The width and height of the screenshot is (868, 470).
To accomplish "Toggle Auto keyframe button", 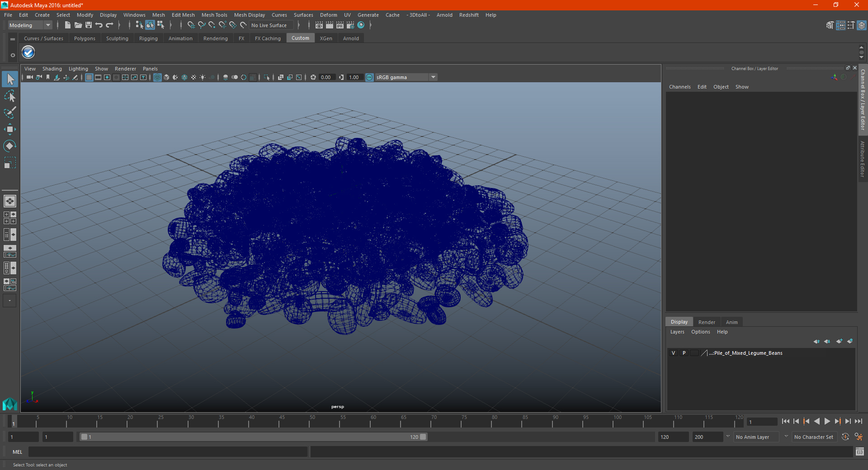I will 845,437.
